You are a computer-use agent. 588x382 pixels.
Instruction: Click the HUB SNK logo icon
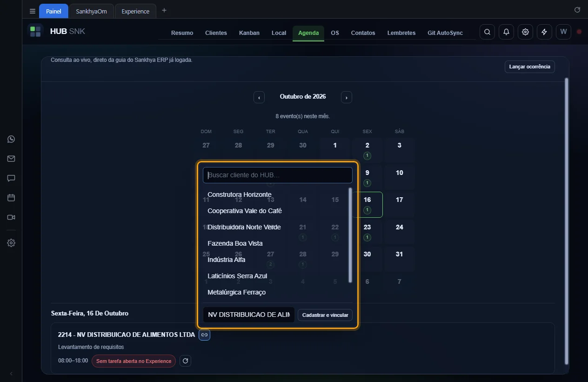[x=35, y=32]
